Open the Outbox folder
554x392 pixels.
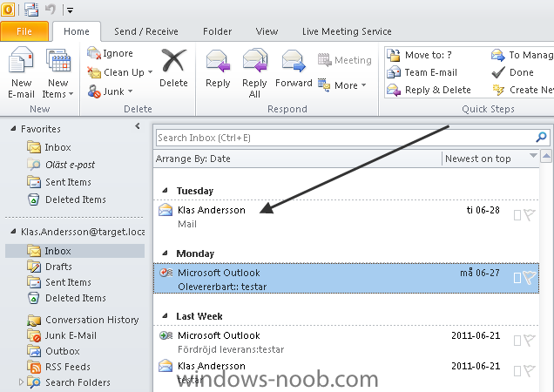click(x=54, y=351)
